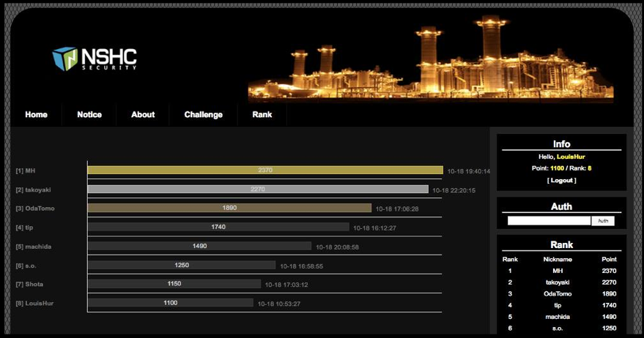The width and height of the screenshot is (644, 338).
Task: Click takoyaki's silver 2270 score bar
Action: pyautogui.click(x=257, y=189)
